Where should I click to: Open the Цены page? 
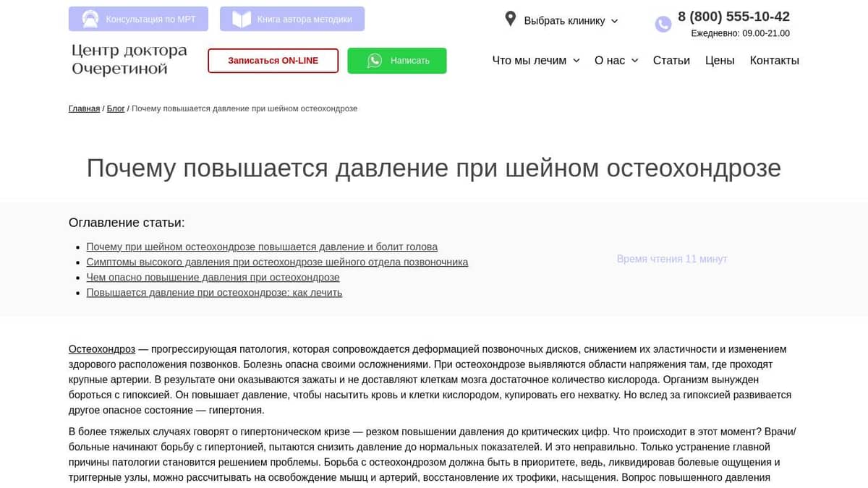point(719,61)
